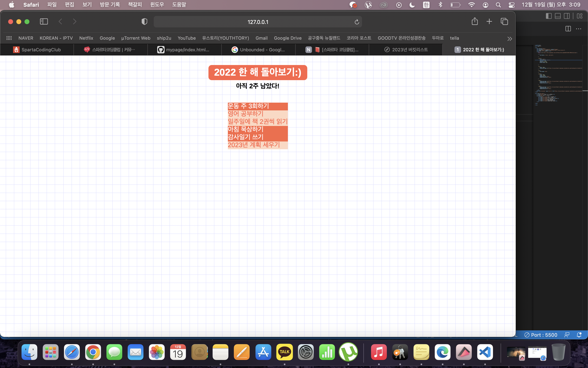Open the KOREAN - IPTV bookmark

56,38
